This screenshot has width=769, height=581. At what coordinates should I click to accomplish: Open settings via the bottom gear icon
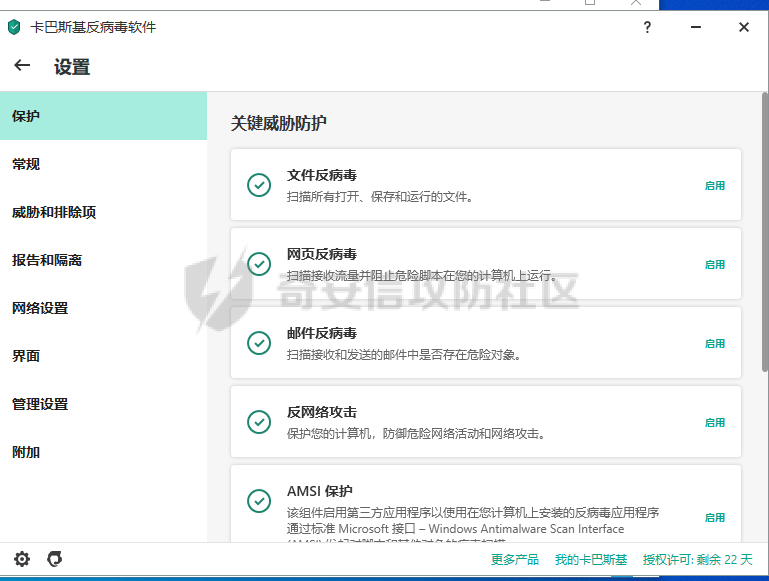(22, 559)
